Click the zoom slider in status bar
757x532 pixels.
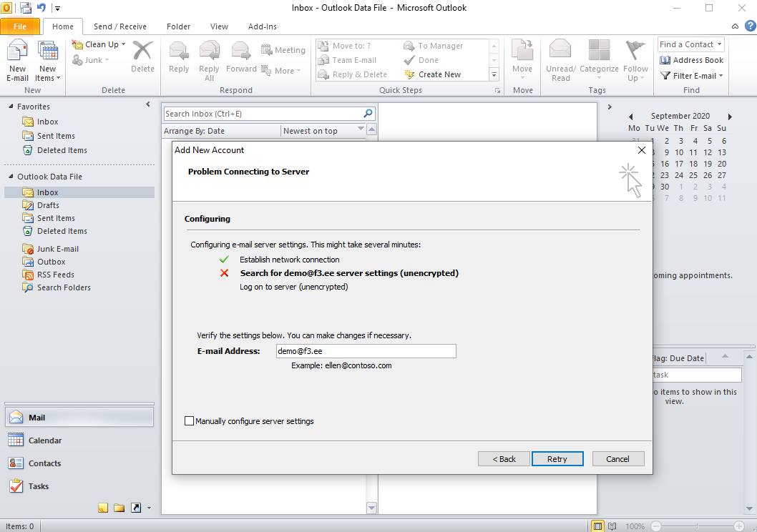(697, 526)
